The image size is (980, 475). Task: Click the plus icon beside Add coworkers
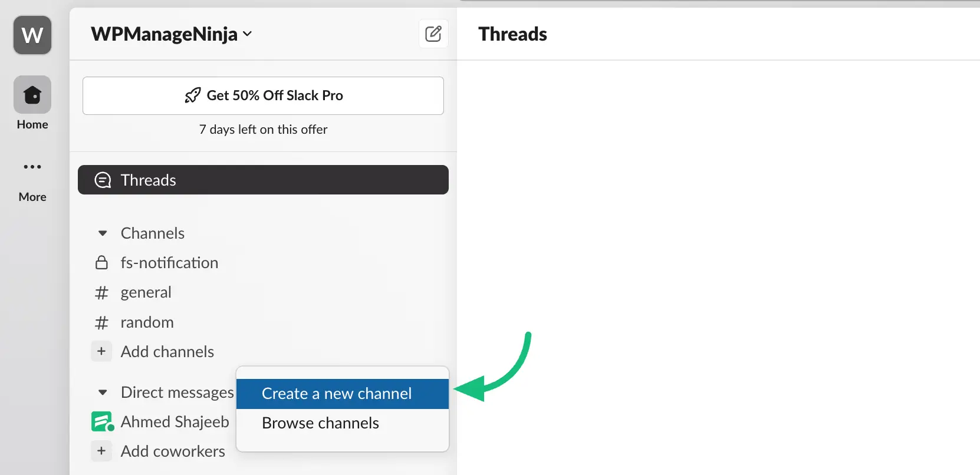101,451
